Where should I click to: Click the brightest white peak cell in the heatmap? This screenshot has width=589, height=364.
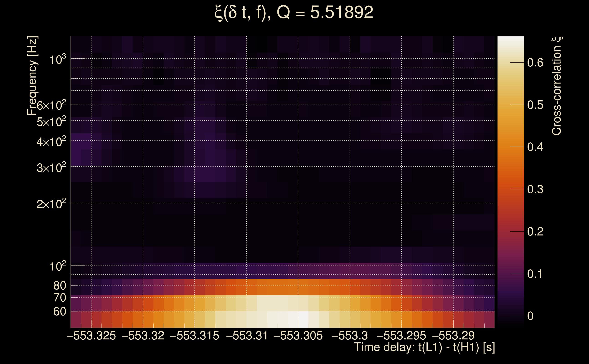(x=303, y=319)
